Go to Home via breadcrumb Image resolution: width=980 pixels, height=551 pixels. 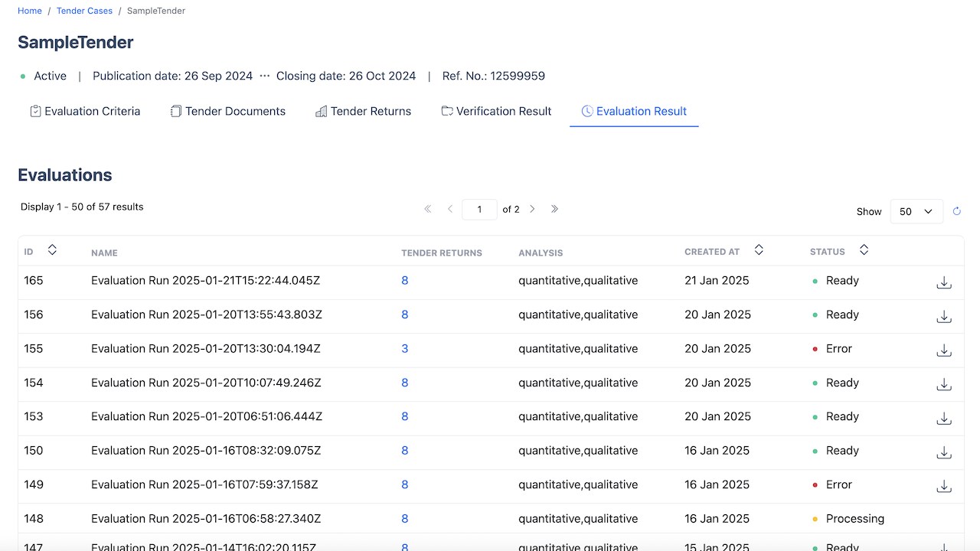30,11
